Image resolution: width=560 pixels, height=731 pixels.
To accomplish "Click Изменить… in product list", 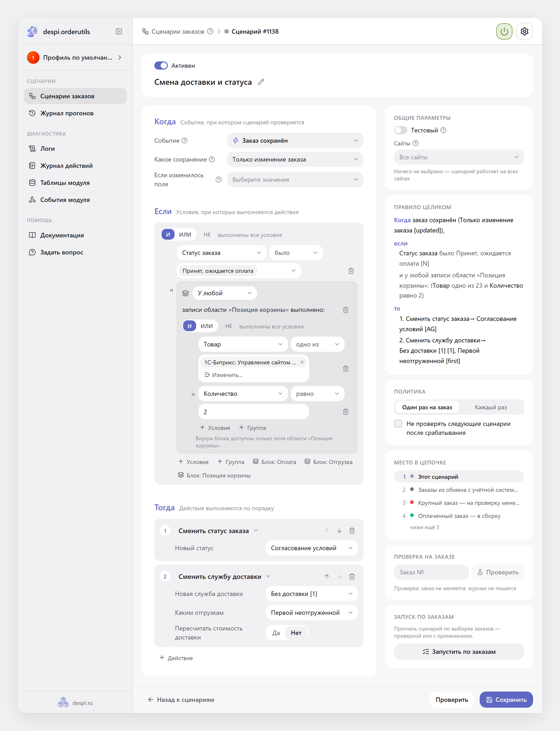I will point(223,375).
